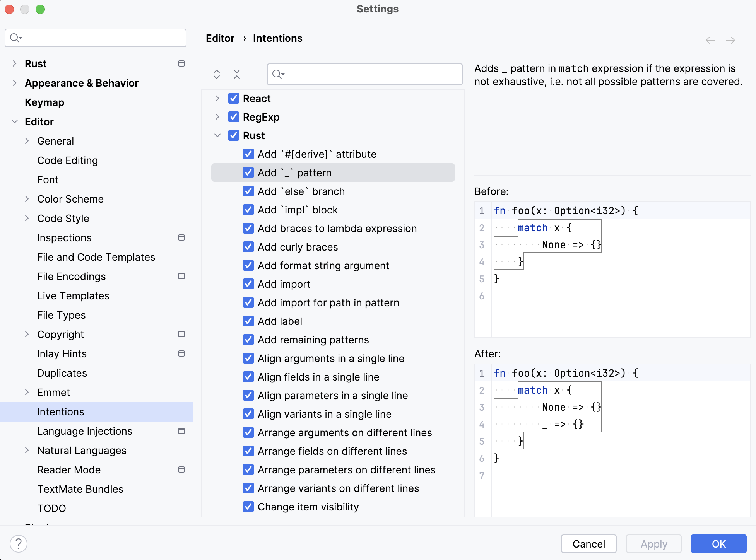Click the intentions search input field
Image resolution: width=756 pixels, height=560 pixels.
[x=365, y=73]
